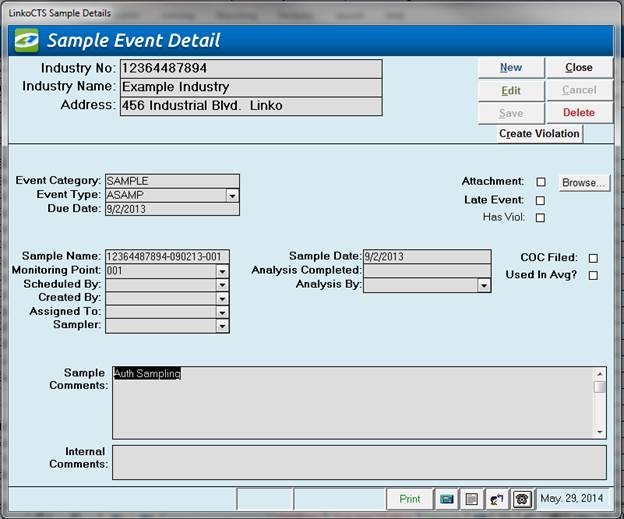Enable the Late Event checkbox

[541, 201]
